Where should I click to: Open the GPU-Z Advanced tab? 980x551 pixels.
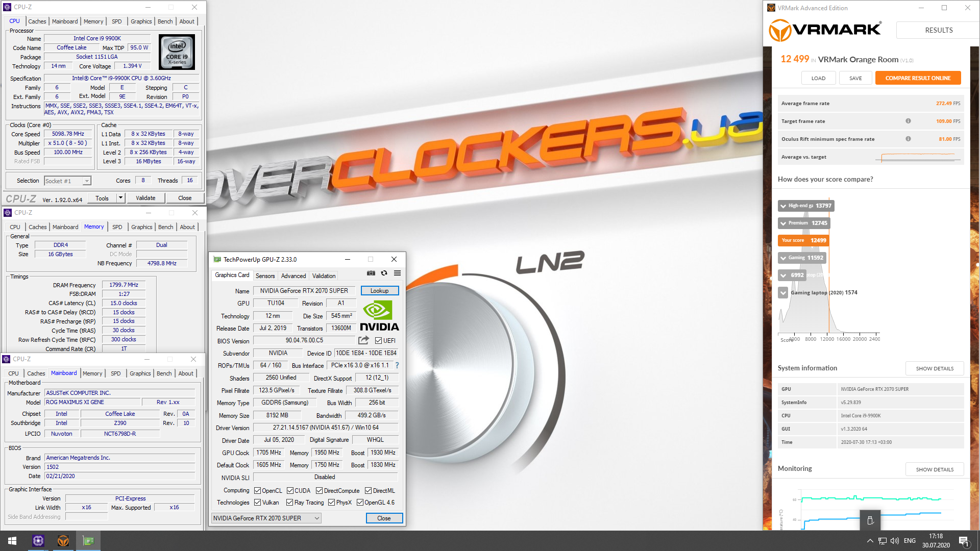293,276
